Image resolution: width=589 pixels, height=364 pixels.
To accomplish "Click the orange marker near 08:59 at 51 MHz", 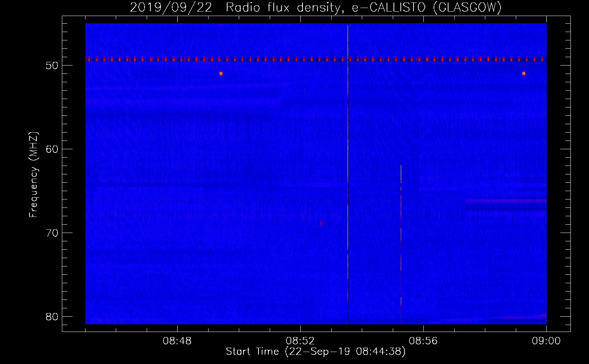I will point(524,74).
